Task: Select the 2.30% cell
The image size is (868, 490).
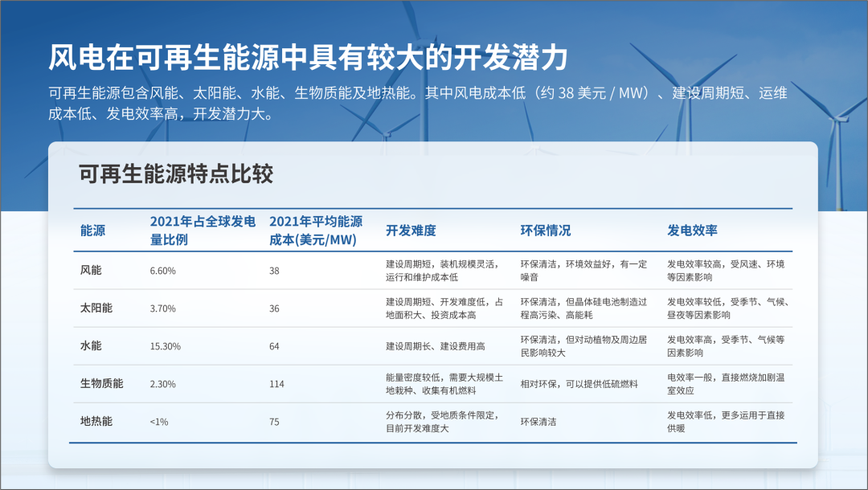Action: (162, 384)
